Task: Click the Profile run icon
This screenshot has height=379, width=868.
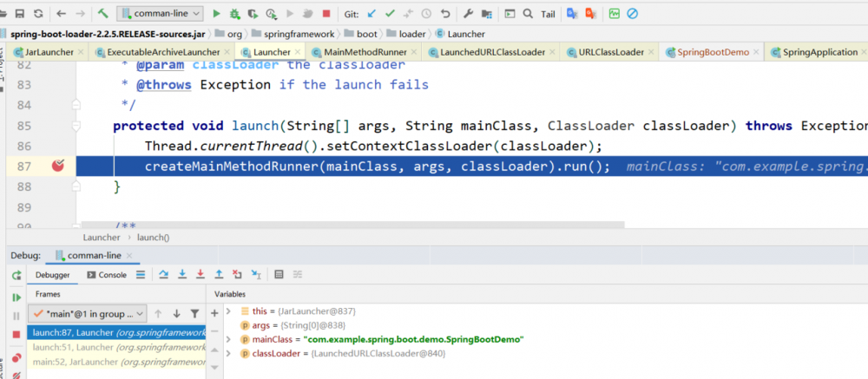Action: pos(271,13)
